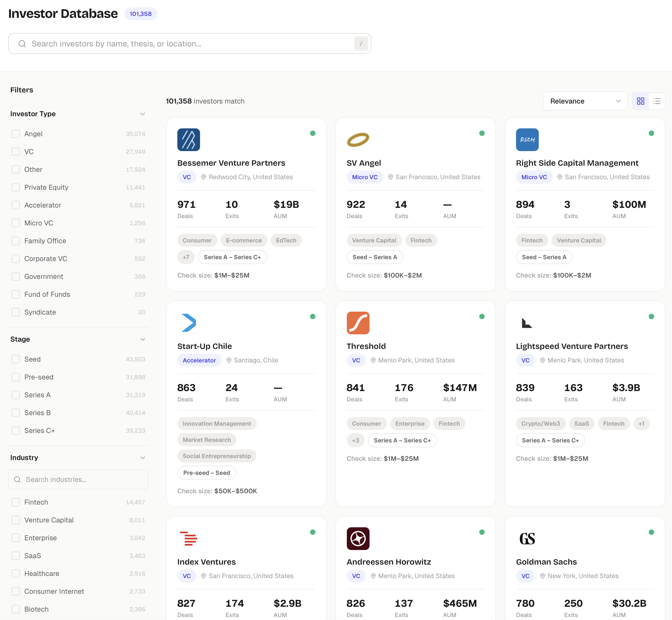This screenshot has width=672, height=620.
Task: Click the Lightspeed Venture Partners logo
Action: [x=527, y=323]
